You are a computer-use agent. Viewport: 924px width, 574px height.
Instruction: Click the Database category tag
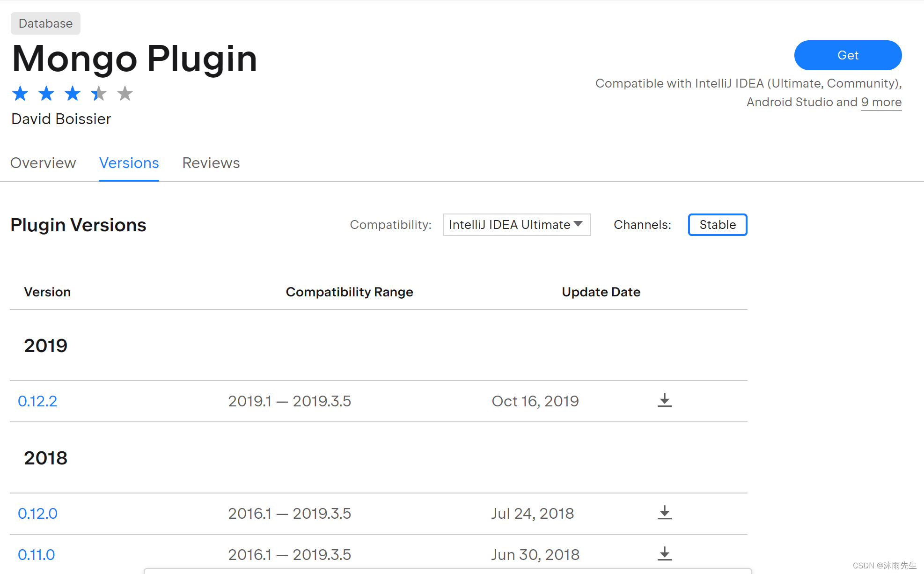pos(45,23)
